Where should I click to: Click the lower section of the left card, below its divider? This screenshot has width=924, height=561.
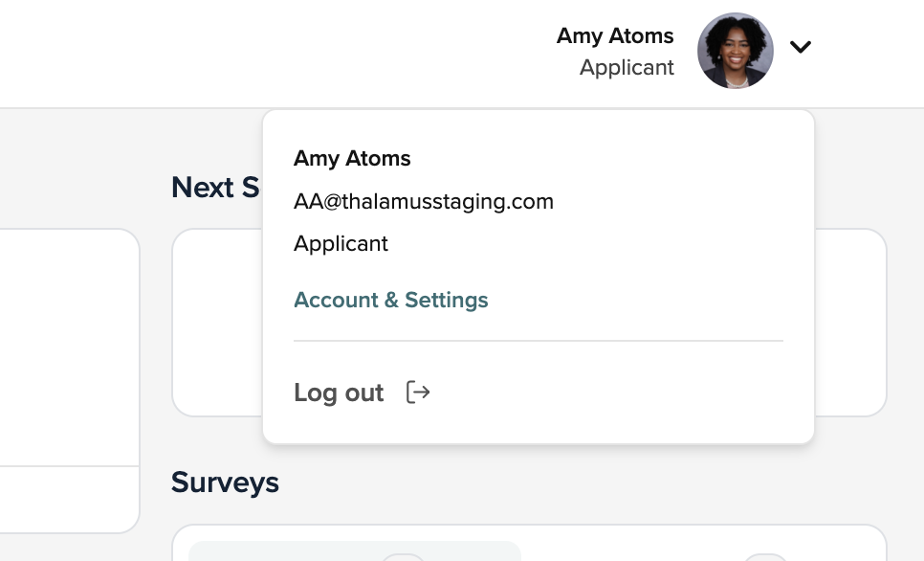70,501
